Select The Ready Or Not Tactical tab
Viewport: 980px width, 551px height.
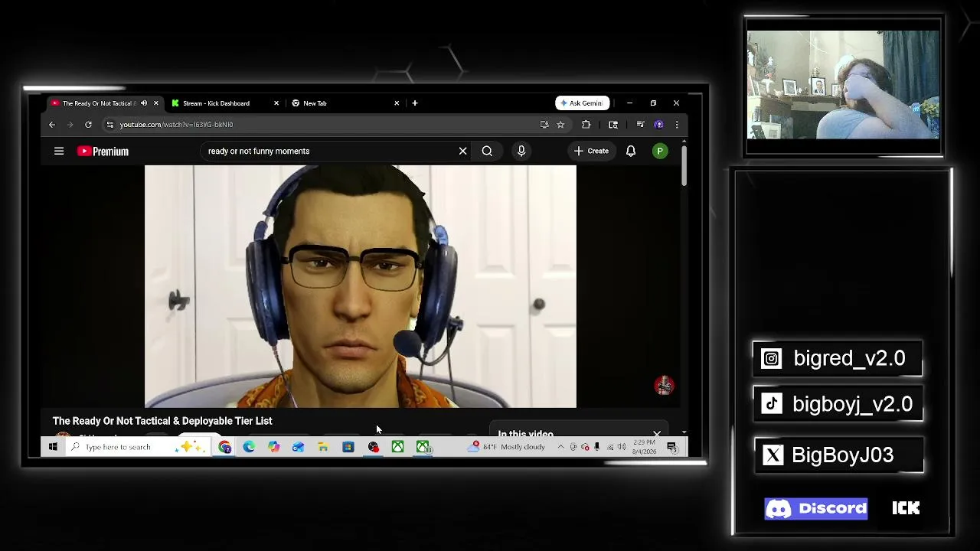[x=98, y=103]
